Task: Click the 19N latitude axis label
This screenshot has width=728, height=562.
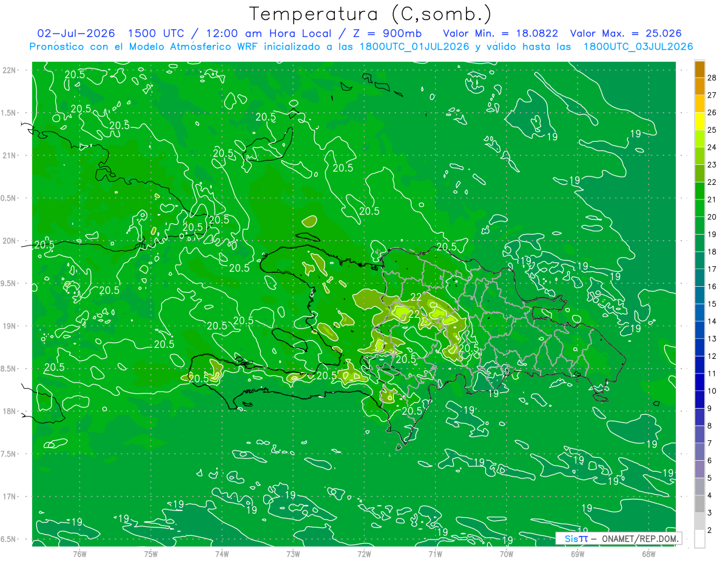Action: point(9,326)
